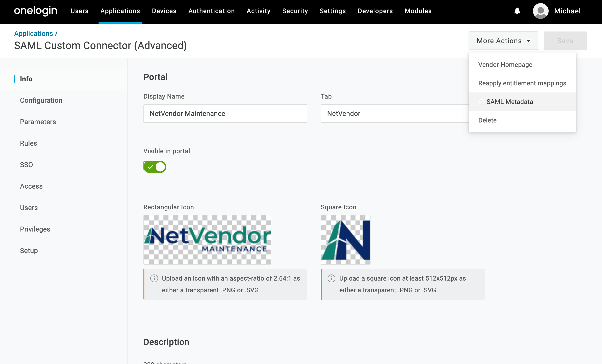Switch to the SSO sidebar tab

26,165
